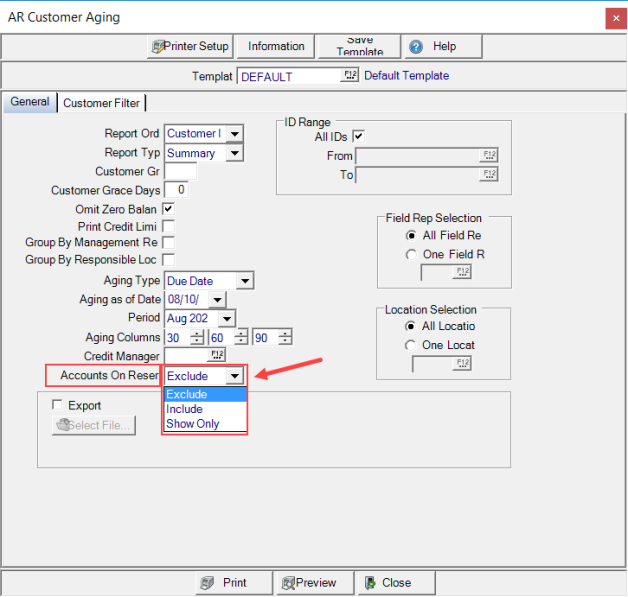This screenshot has width=628, height=597.
Task: Select One Field Rep radio button
Action: pos(411,254)
